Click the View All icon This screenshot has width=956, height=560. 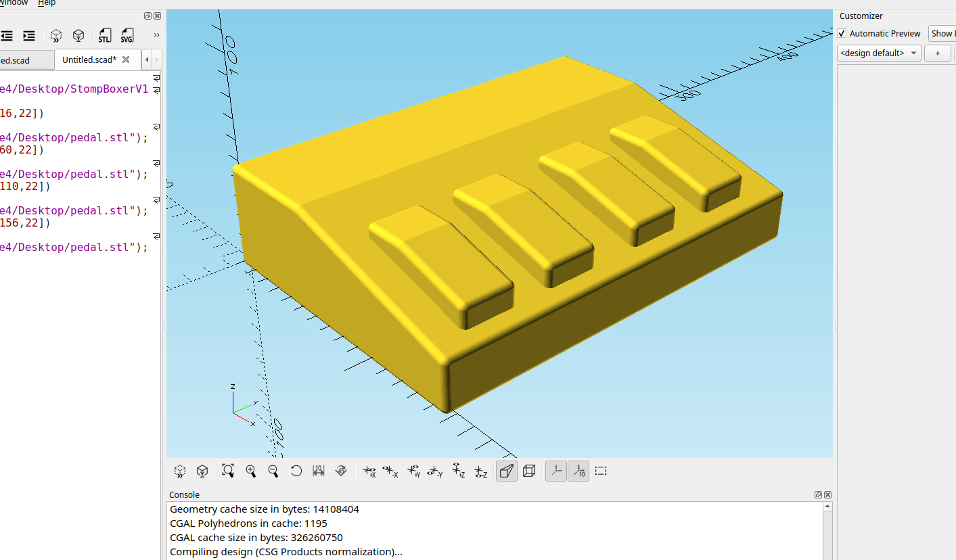[228, 471]
